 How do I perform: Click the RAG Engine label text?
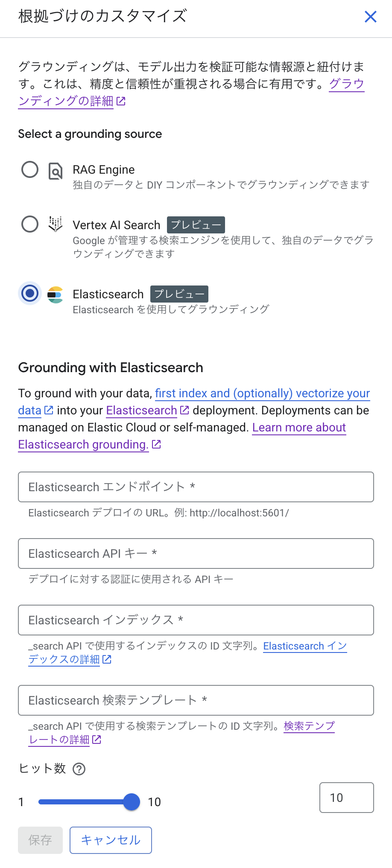(x=104, y=170)
